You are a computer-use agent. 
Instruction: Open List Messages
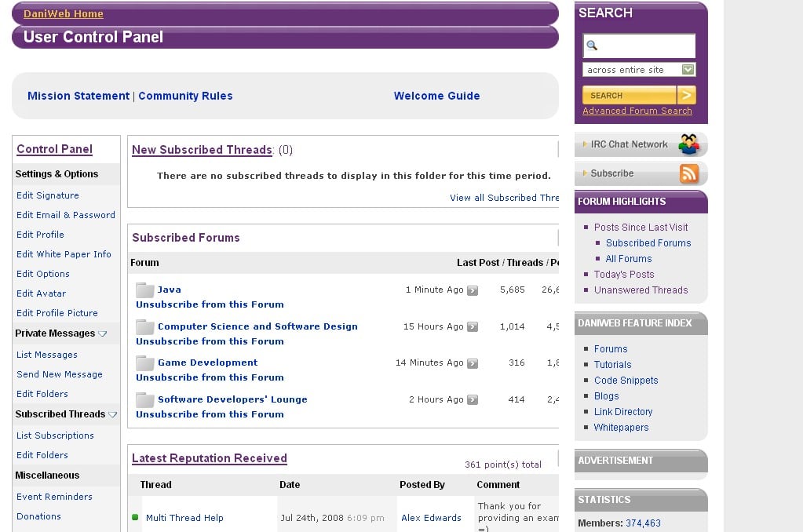[x=47, y=355]
